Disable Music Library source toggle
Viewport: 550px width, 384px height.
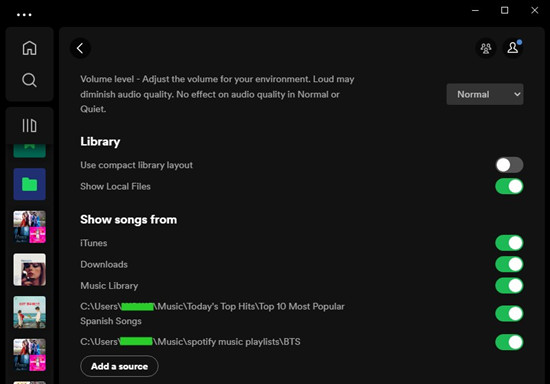(509, 285)
